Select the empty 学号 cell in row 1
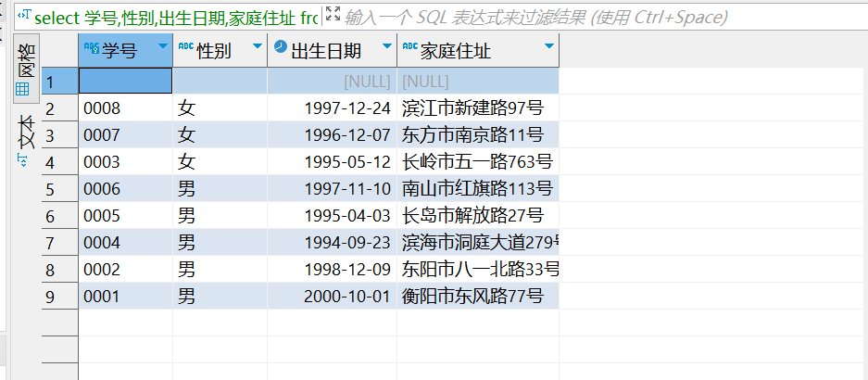This screenshot has width=868, height=380. coord(126,81)
